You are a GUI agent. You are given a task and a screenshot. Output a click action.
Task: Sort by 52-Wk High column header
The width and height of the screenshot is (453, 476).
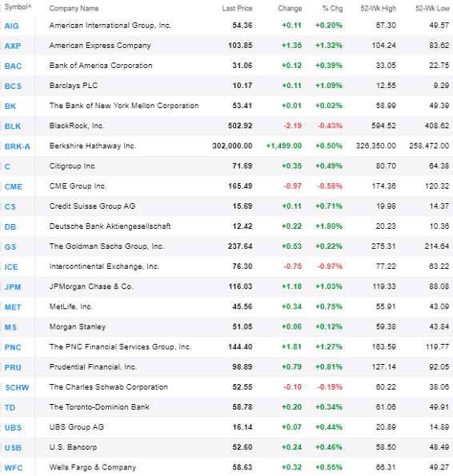point(379,8)
